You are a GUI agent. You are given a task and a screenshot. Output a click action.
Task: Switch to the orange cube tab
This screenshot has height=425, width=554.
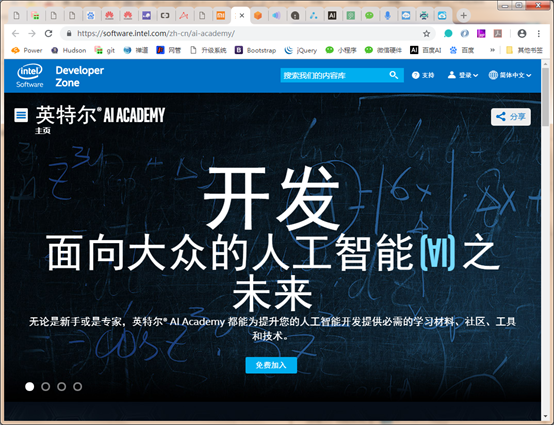tap(258, 16)
